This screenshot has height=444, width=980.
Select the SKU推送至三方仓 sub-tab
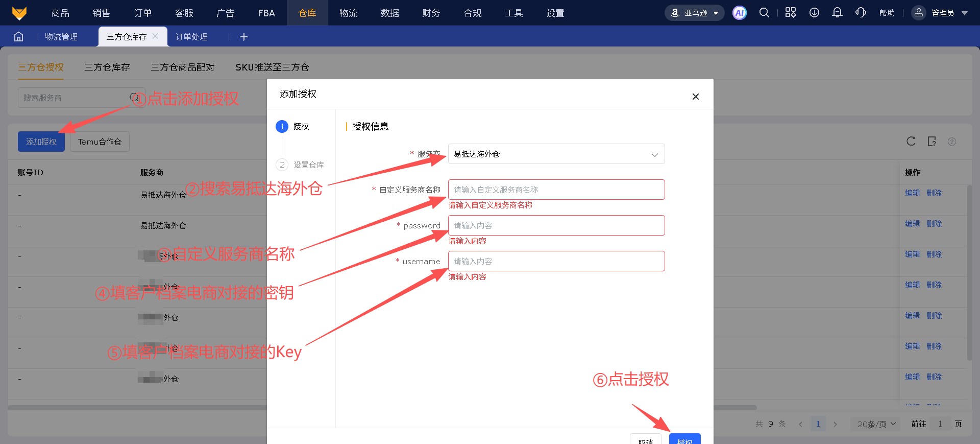point(272,67)
